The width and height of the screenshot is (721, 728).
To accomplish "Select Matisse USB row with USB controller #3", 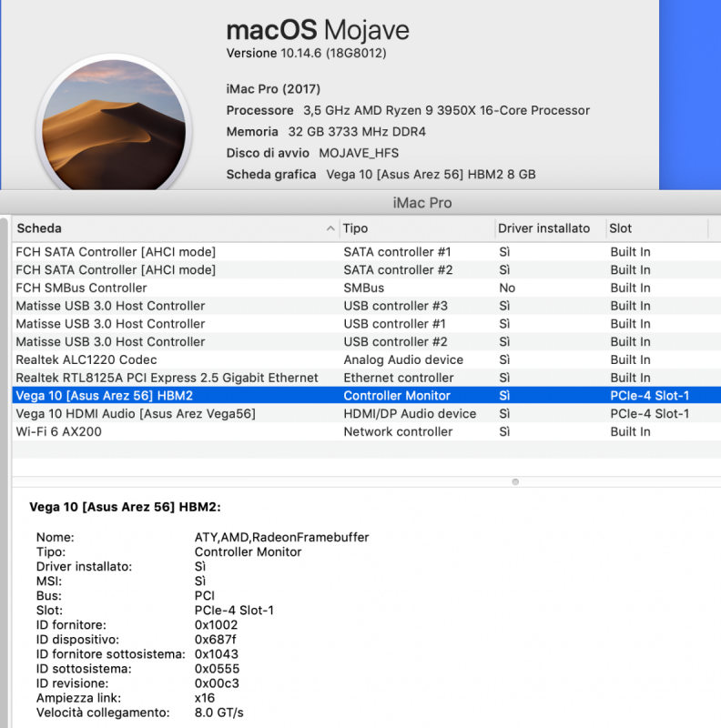I will click(367, 306).
